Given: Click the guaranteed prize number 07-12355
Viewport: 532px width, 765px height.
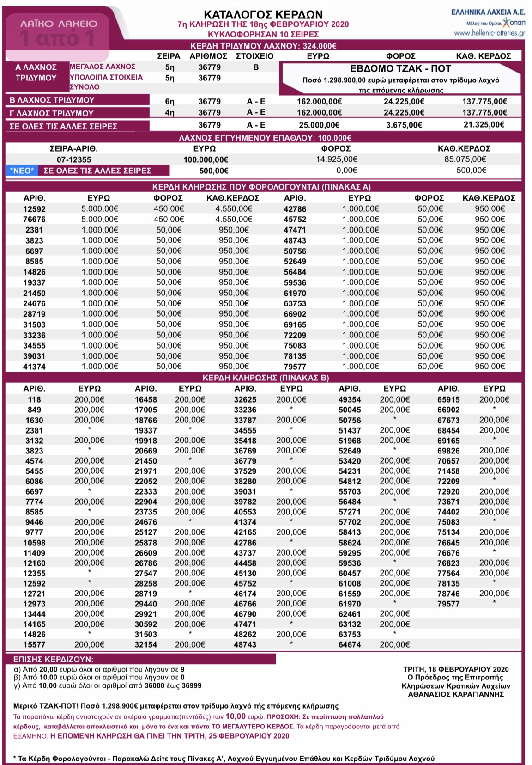Looking at the screenshot, I should coord(74,159).
